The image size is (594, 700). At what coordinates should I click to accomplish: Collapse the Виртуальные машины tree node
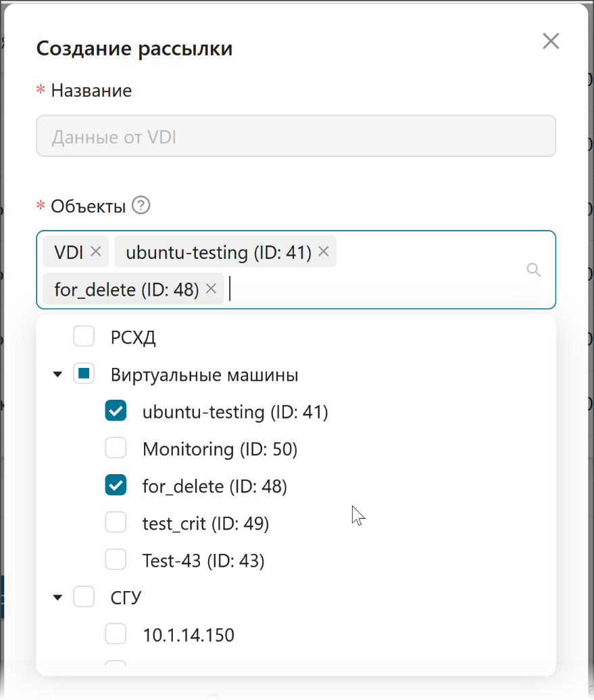pos(57,374)
